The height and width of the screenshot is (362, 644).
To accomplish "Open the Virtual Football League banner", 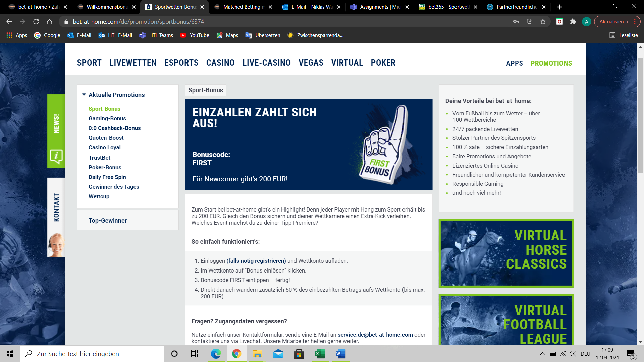I will pyautogui.click(x=506, y=320).
